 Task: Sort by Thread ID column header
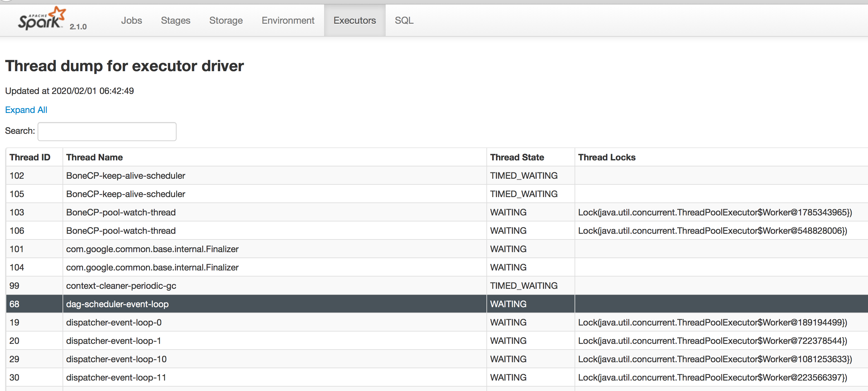tap(30, 157)
